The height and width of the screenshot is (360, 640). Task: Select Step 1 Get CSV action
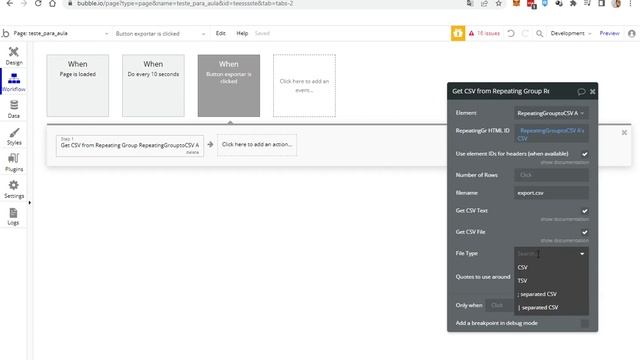click(x=130, y=145)
